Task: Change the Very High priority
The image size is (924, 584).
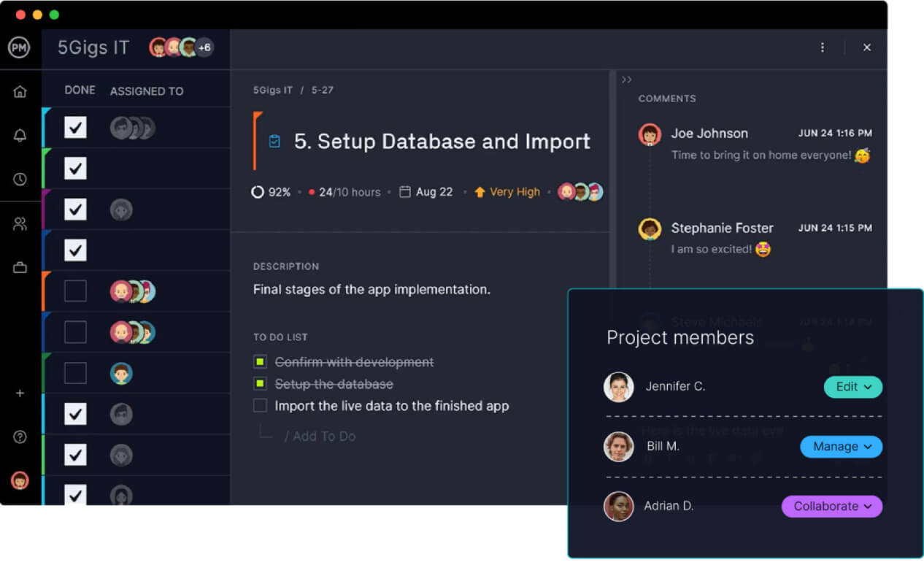Action: 507,192
